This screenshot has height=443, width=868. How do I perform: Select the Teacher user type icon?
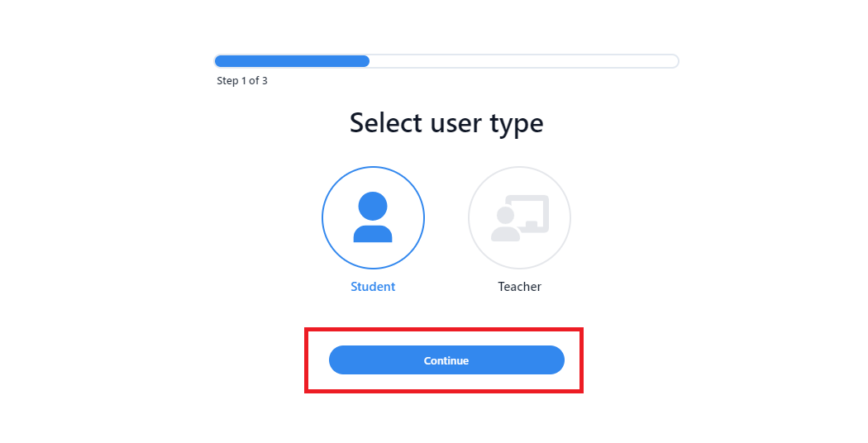coord(519,218)
